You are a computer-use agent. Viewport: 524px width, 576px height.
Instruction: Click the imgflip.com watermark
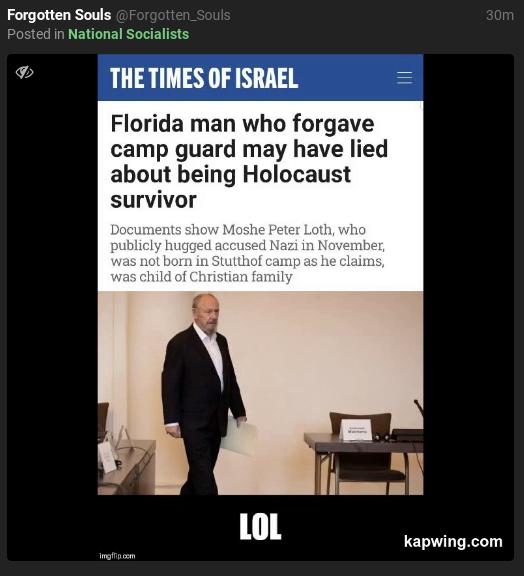click(x=117, y=556)
